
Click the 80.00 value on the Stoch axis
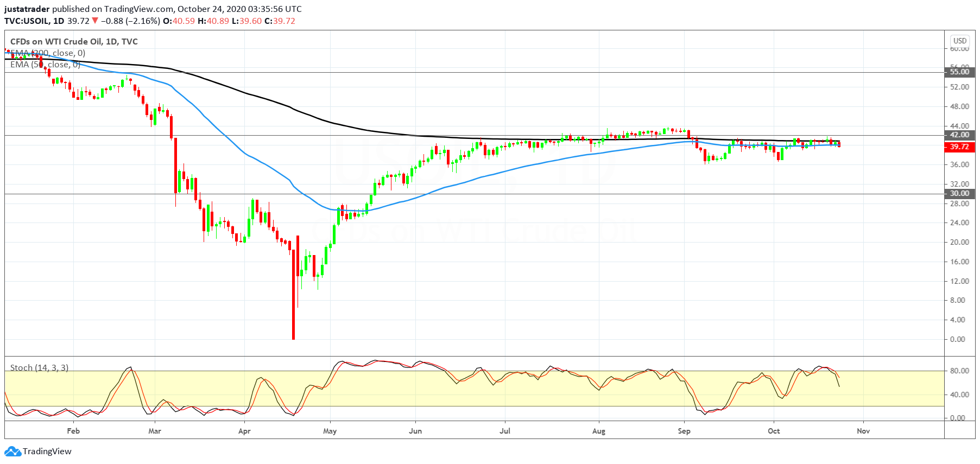[959, 371]
